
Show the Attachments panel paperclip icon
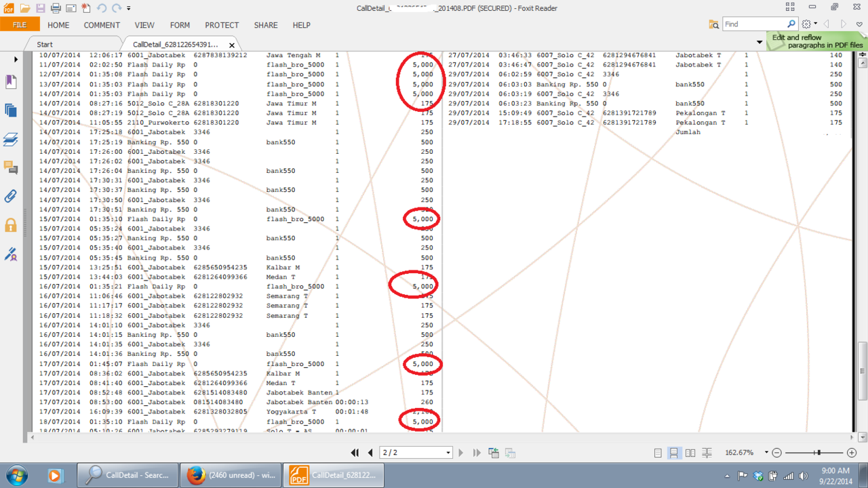click(x=11, y=196)
